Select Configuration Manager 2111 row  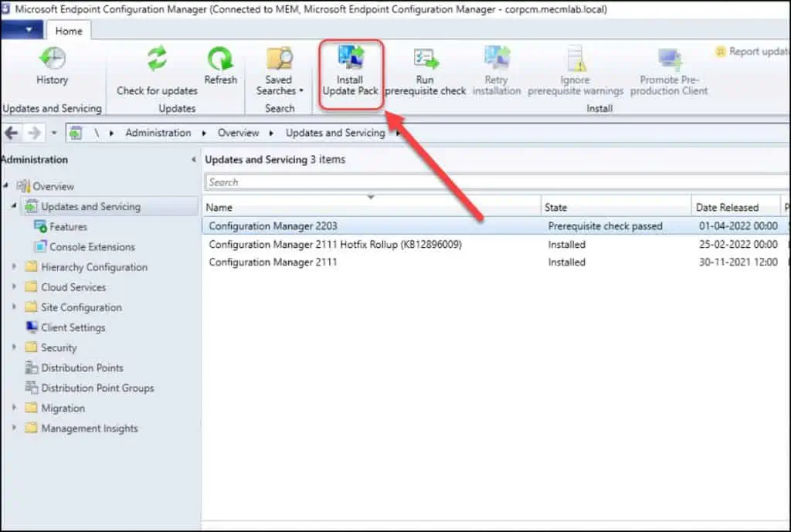point(496,263)
